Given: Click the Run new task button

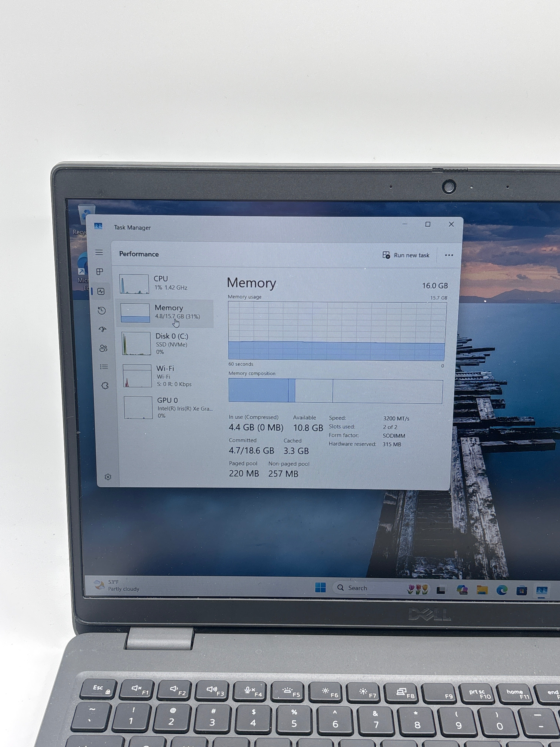Looking at the screenshot, I should [406, 255].
